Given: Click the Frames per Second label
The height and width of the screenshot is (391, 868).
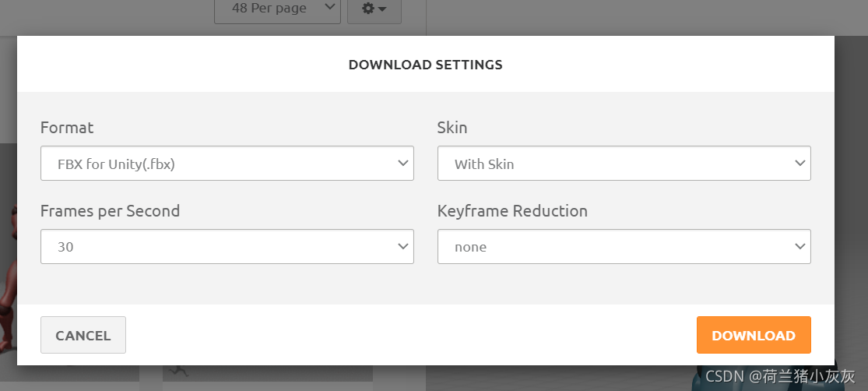Looking at the screenshot, I should click(x=111, y=211).
